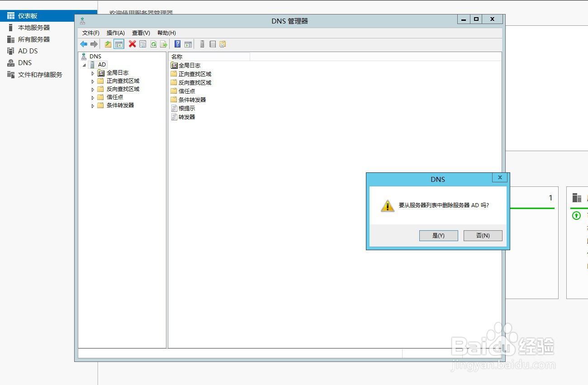Select the AD server label in tree
This screenshot has width=588, height=385.
pos(102,65)
